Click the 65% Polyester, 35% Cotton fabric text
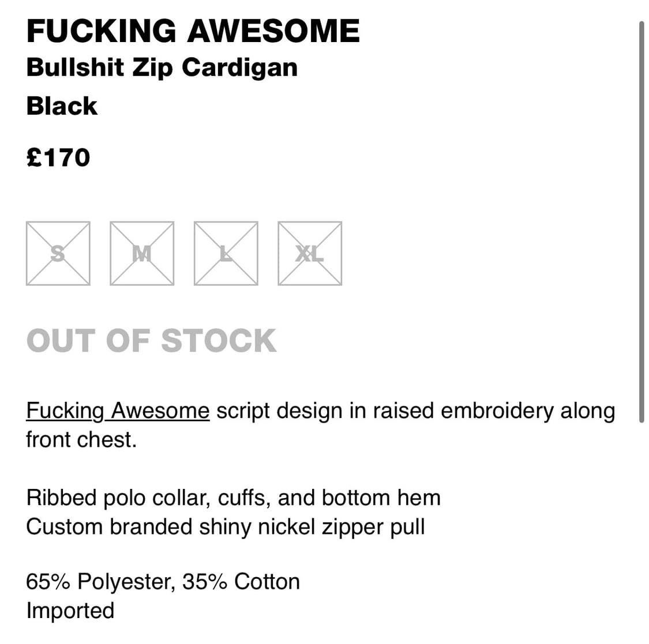649x644 pixels. point(163,581)
